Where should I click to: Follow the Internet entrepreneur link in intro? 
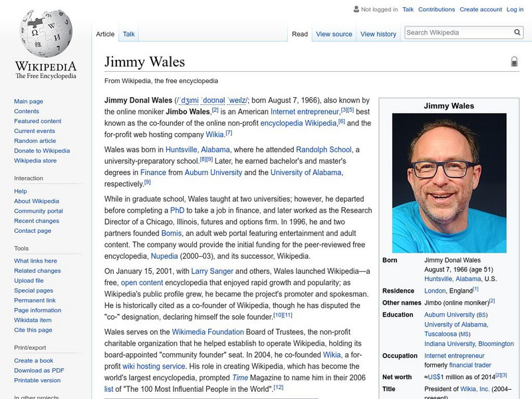coord(305,112)
